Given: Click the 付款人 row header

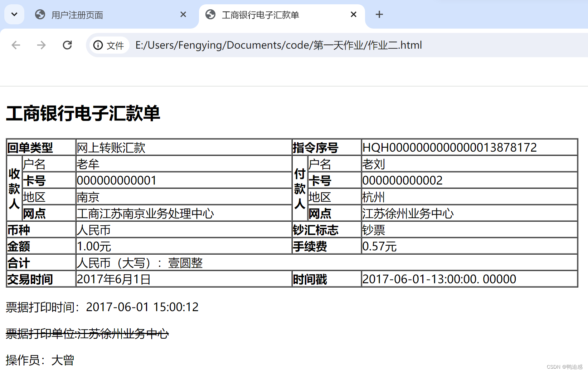Looking at the screenshot, I should tap(300, 188).
